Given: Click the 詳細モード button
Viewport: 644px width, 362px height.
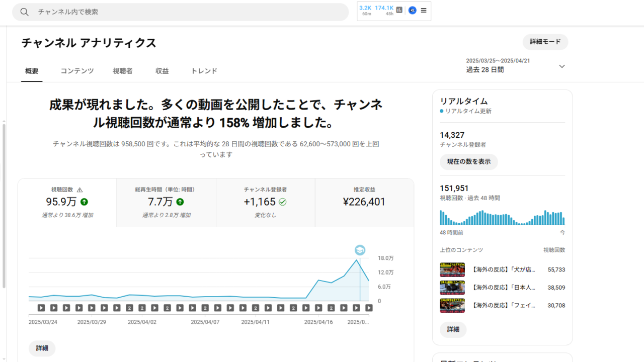Looking at the screenshot, I should pyautogui.click(x=545, y=42).
